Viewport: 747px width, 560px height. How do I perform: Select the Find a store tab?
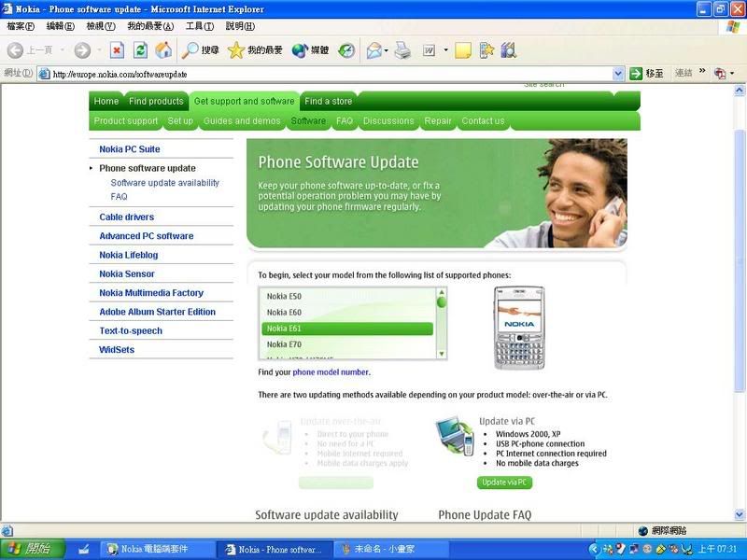[329, 101]
